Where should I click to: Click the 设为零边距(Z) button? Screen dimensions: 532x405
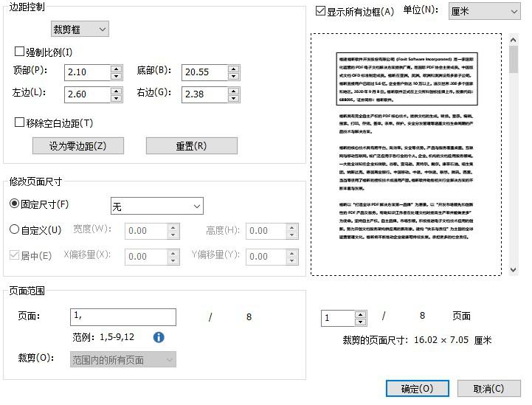(78, 146)
